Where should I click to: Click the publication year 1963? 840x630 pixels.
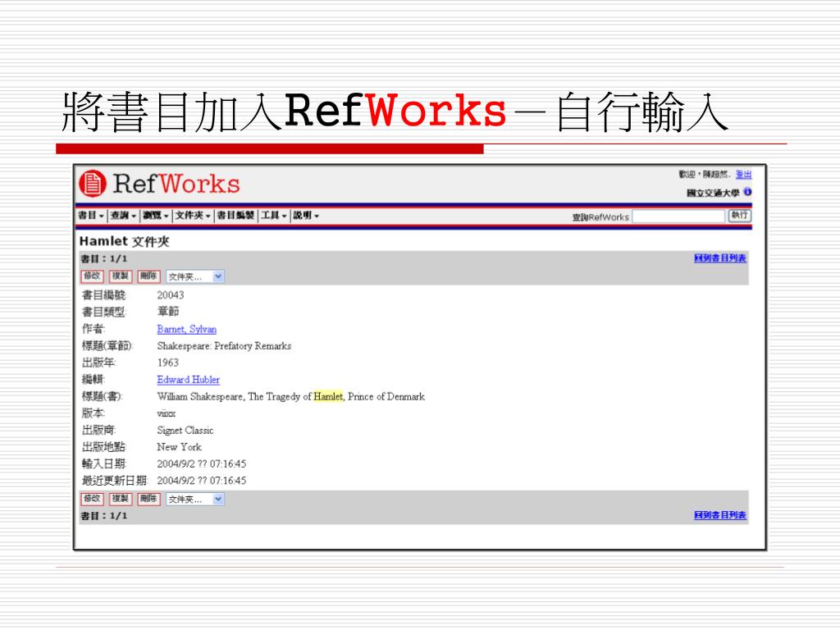point(167,363)
